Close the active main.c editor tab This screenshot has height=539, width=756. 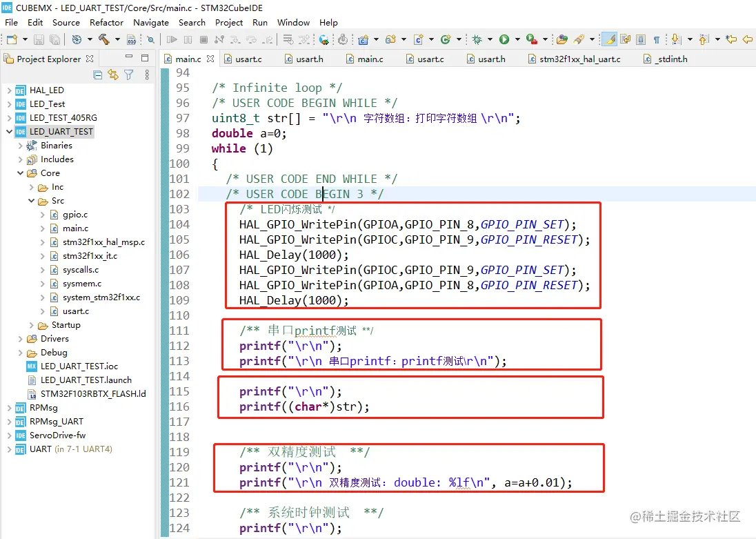point(210,59)
